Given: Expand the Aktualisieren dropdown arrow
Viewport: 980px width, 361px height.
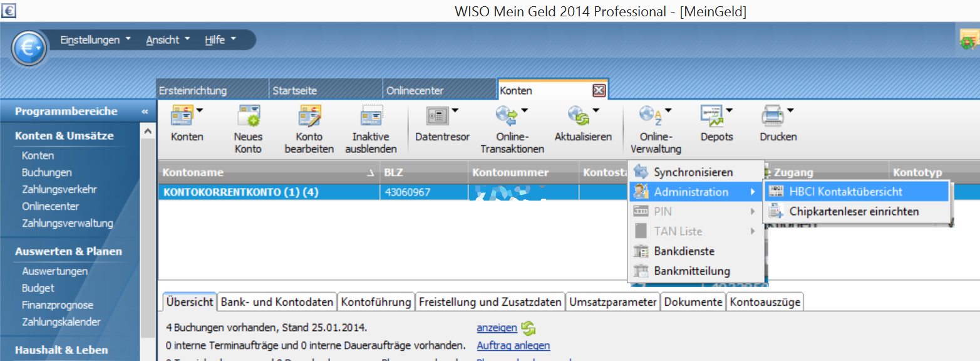Looking at the screenshot, I should 596,111.
